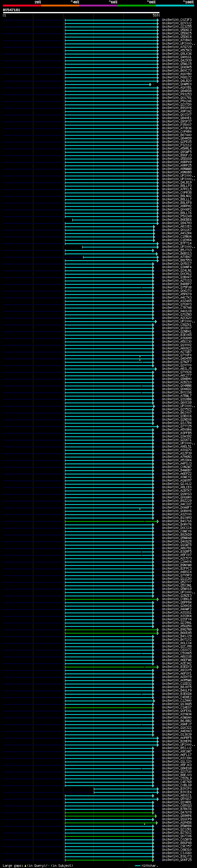
Task: Click the cyan alignment bar of B9S9Y6
Action: [112, 108]
